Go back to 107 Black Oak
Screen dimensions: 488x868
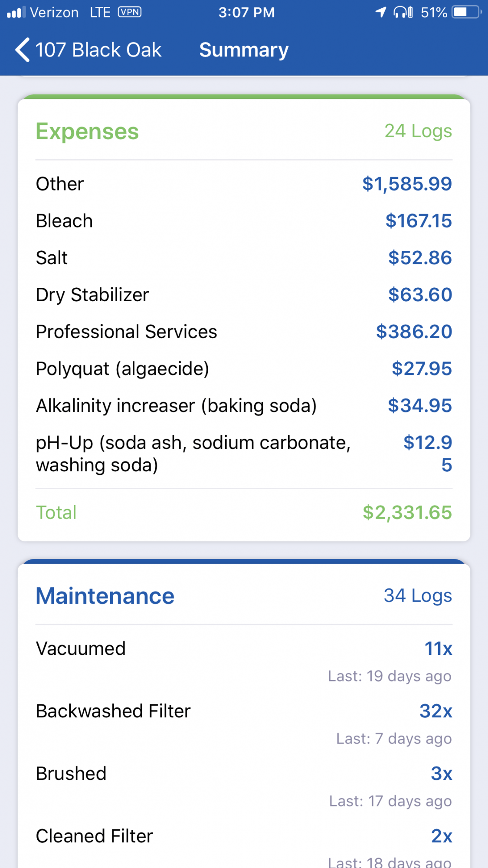click(x=88, y=50)
